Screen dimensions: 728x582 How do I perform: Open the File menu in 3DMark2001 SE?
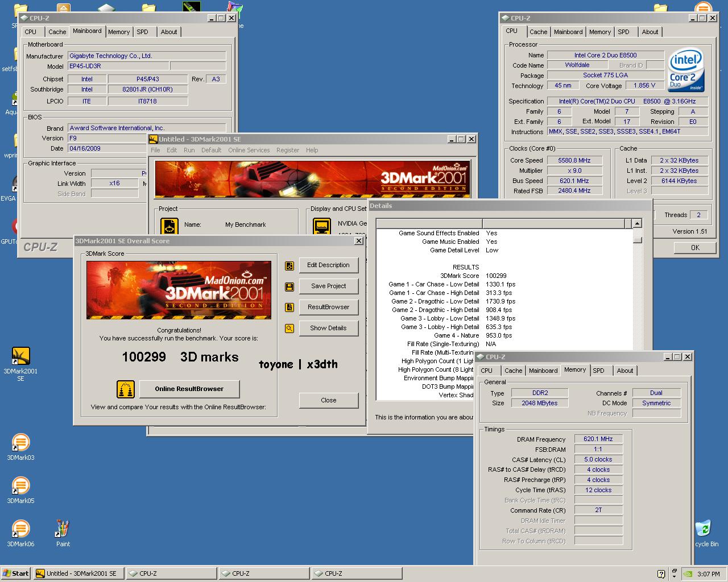pos(155,150)
